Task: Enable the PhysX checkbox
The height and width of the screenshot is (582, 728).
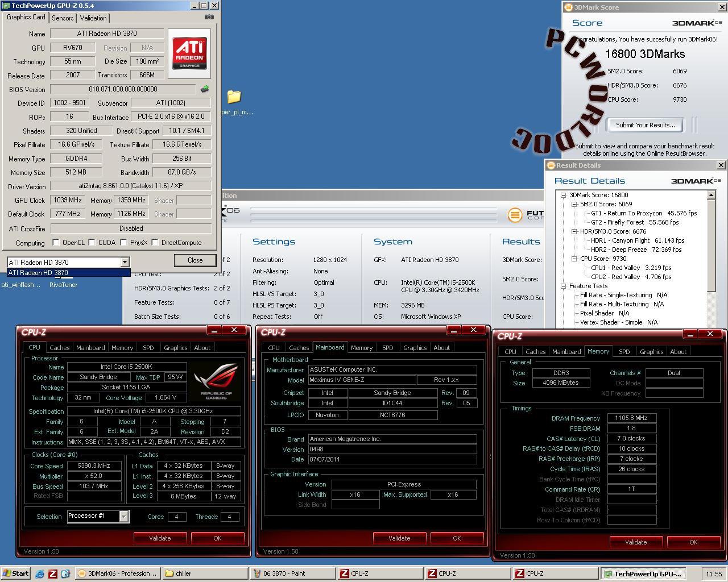Action: point(123,243)
